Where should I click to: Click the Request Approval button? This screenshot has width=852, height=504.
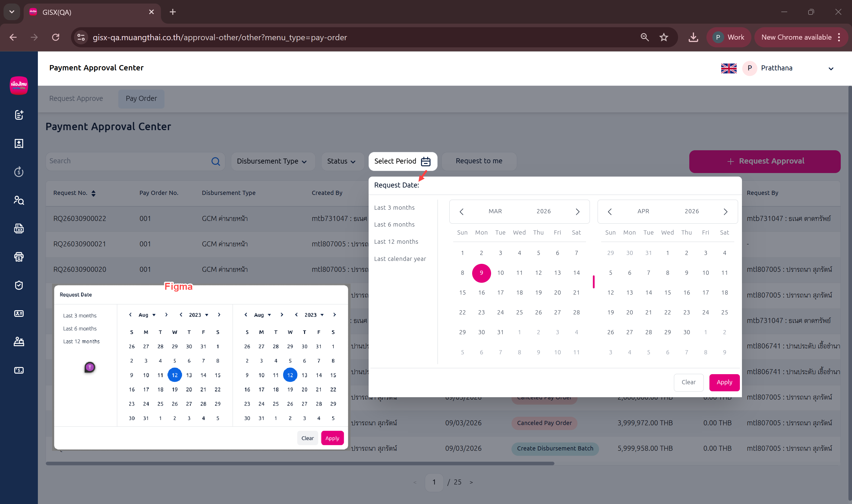tap(765, 161)
